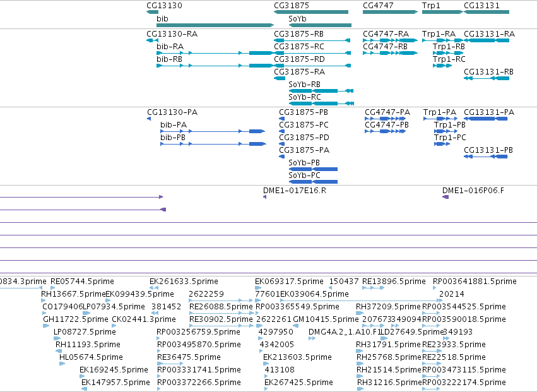Click EST HL05674.5prime
The height and width of the screenshot is (392, 537).
tap(62, 364)
